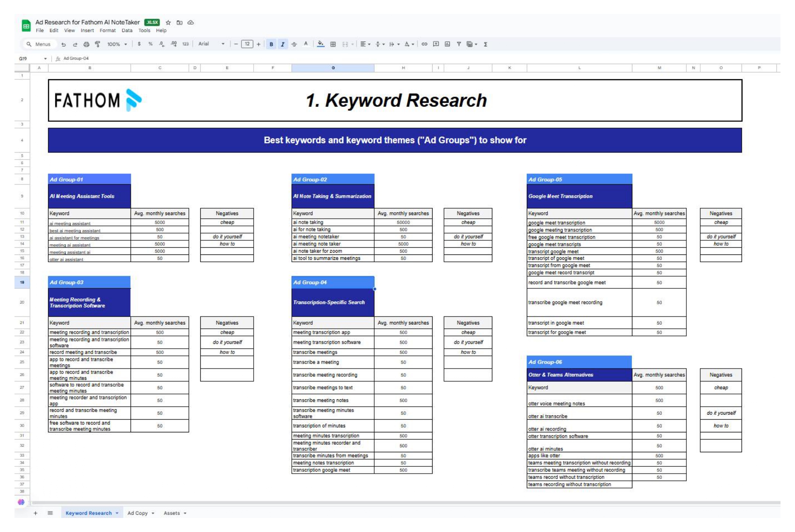Format as currency with the dollar icon

139,44
